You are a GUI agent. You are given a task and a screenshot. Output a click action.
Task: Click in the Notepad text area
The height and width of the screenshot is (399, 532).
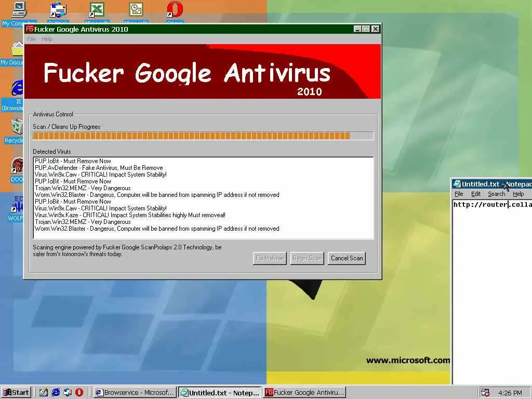point(493,292)
